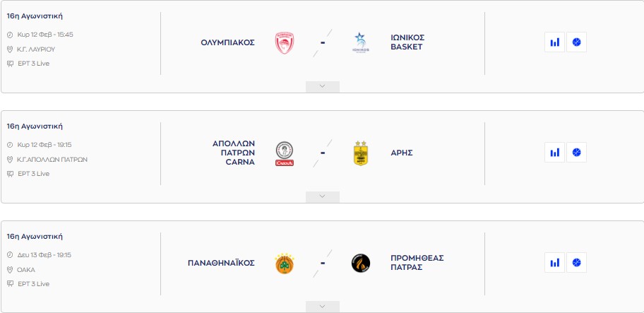Click the Promitheas Patras black logo
Screen dimensions: 644x313
tap(361, 264)
